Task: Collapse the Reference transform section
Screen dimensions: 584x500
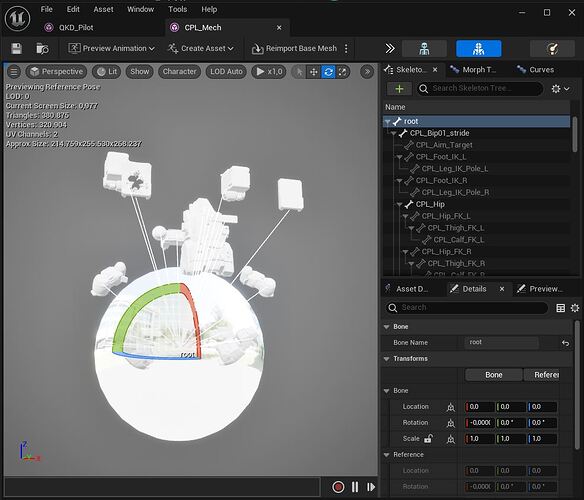Action: 387,455
